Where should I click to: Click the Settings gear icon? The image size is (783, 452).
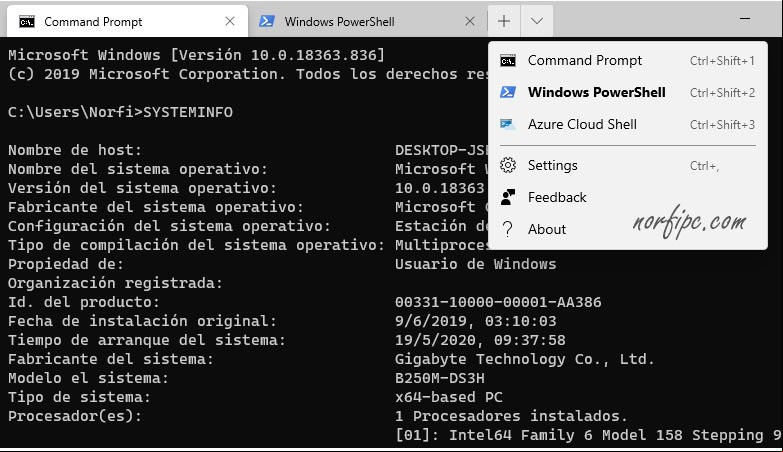(508, 165)
